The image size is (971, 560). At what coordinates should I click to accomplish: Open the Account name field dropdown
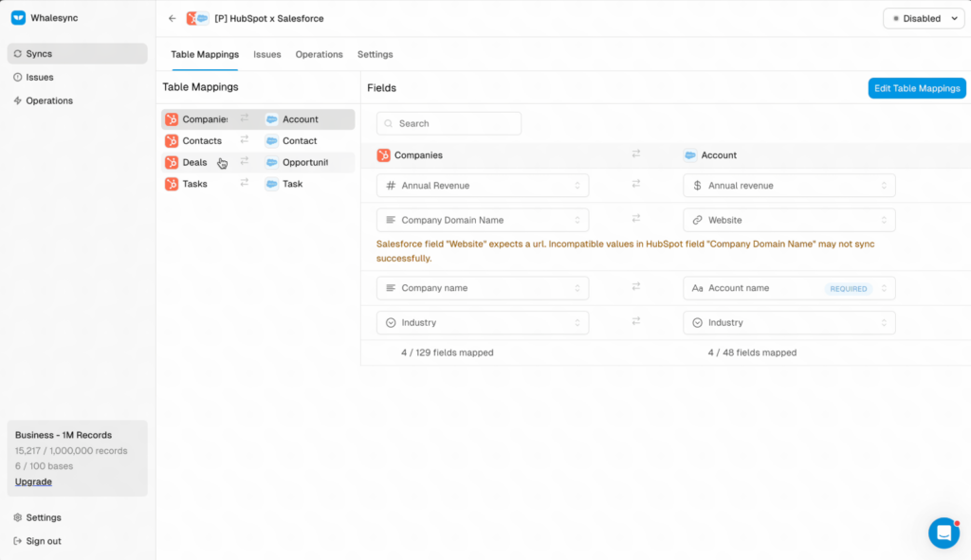point(789,288)
